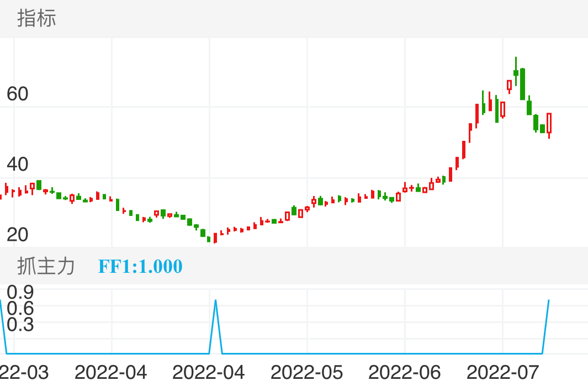
Task: Click the 0.6 indicator axis label
Action: [x=20, y=309]
